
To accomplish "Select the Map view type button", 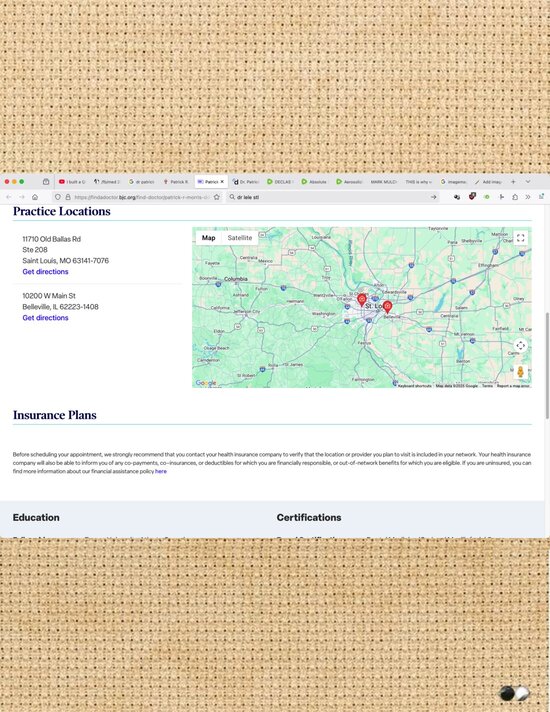I will (208, 238).
